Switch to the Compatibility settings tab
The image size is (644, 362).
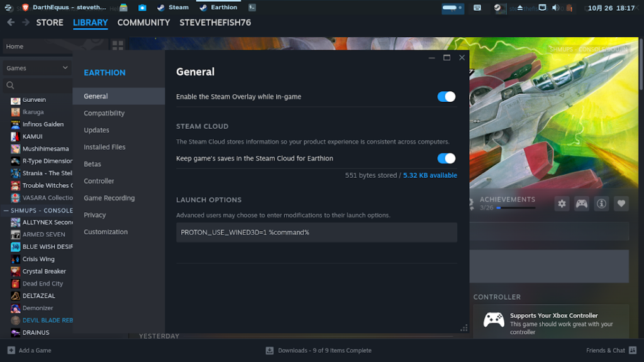pyautogui.click(x=104, y=113)
